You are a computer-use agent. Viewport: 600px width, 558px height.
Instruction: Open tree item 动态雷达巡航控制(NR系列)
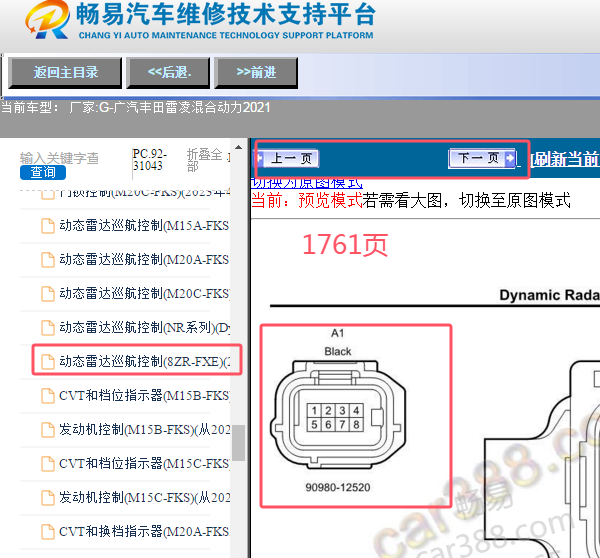[x=144, y=328]
